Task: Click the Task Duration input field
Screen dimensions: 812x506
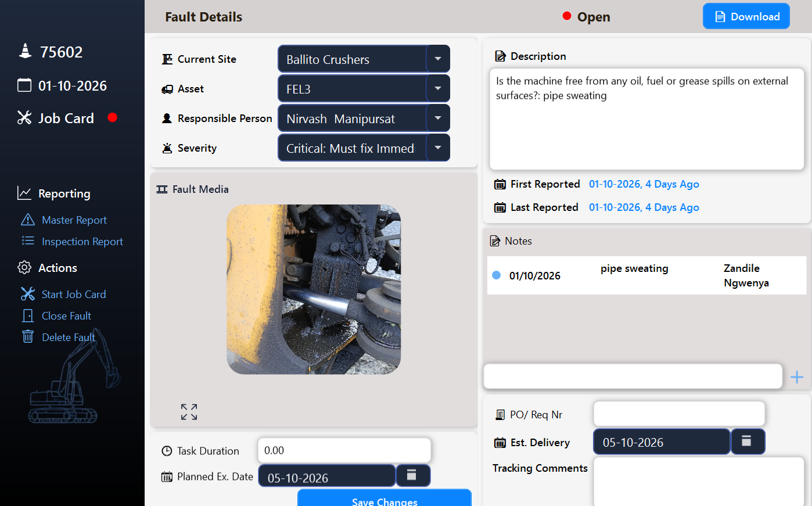Action: [344, 450]
